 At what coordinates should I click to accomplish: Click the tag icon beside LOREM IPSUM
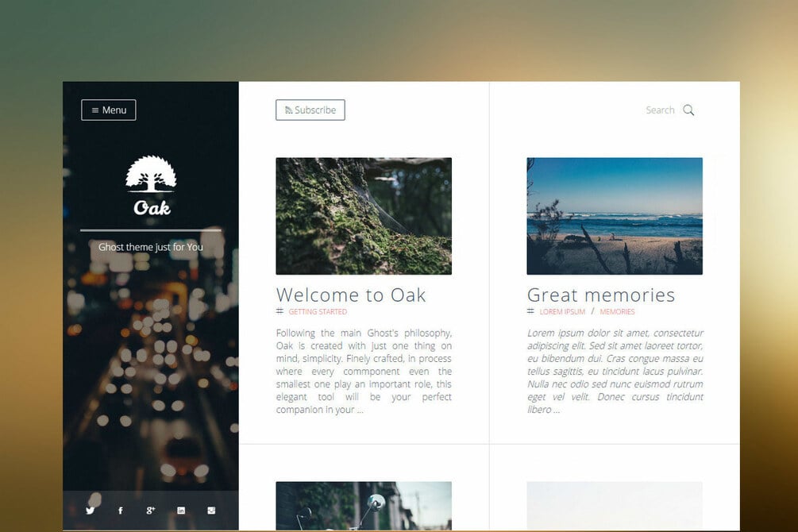point(530,311)
